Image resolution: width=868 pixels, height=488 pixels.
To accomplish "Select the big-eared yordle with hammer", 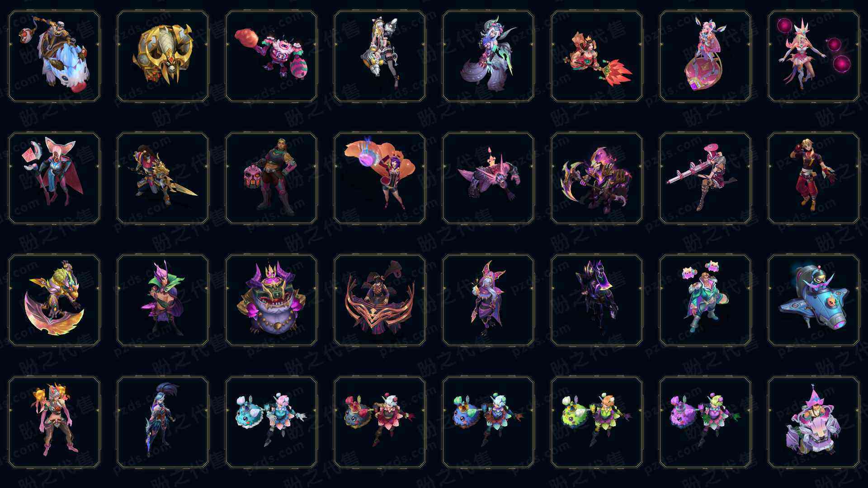I will pos(54,178).
